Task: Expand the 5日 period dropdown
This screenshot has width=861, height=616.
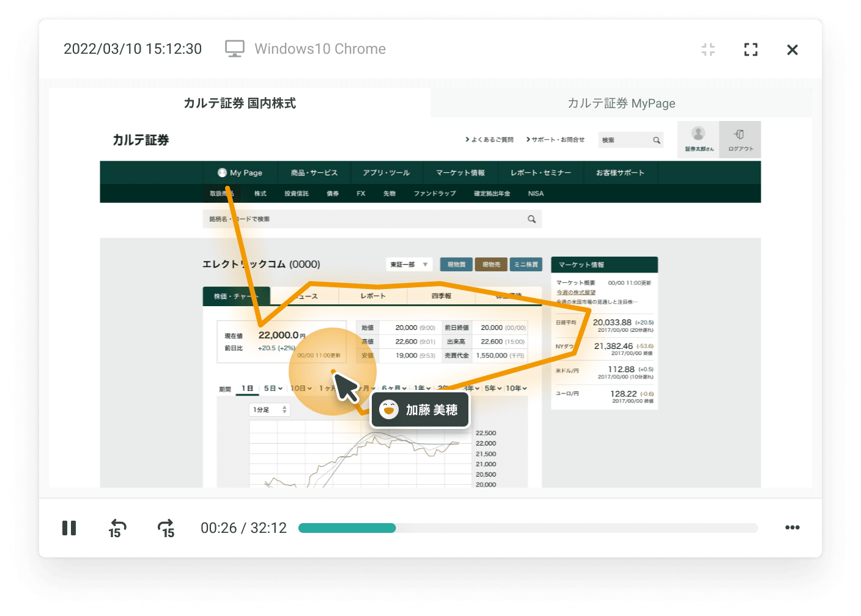Action: click(x=273, y=389)
